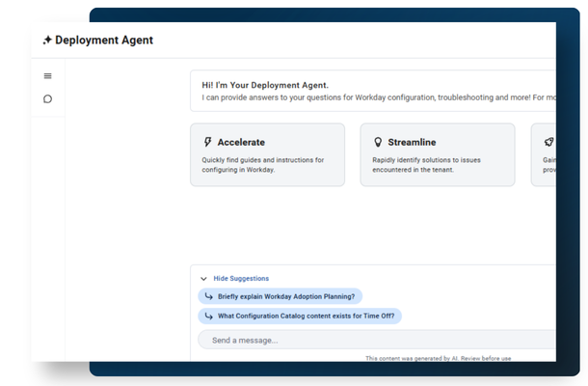Screen dimensions: 588x386
Task: Click the arrow icon beside Workday Adoption Planning suggestion
Action: (x=208, y=296)
